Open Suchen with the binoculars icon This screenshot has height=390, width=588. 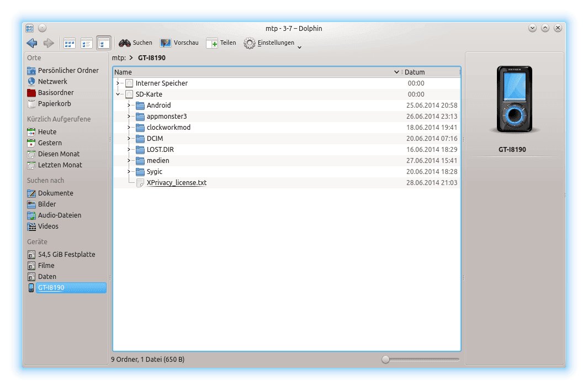coord(135,43)
